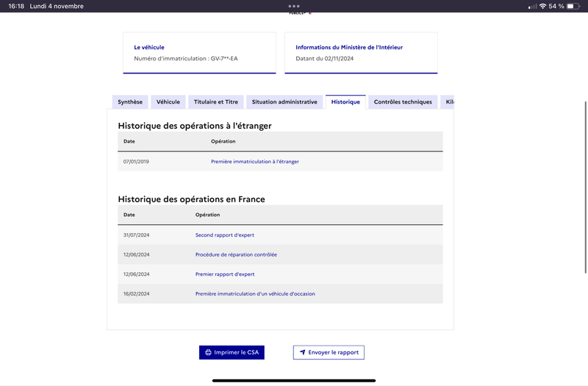Open Second rapport d'expert entry

pyautogui.click(x=225, y=235)
